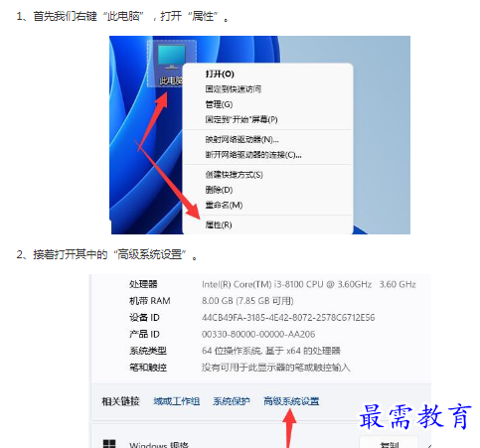Open the 高级系统设置 link
This screenshot has height=448, width=480.
pyautogui.click(x=291, y=401)
